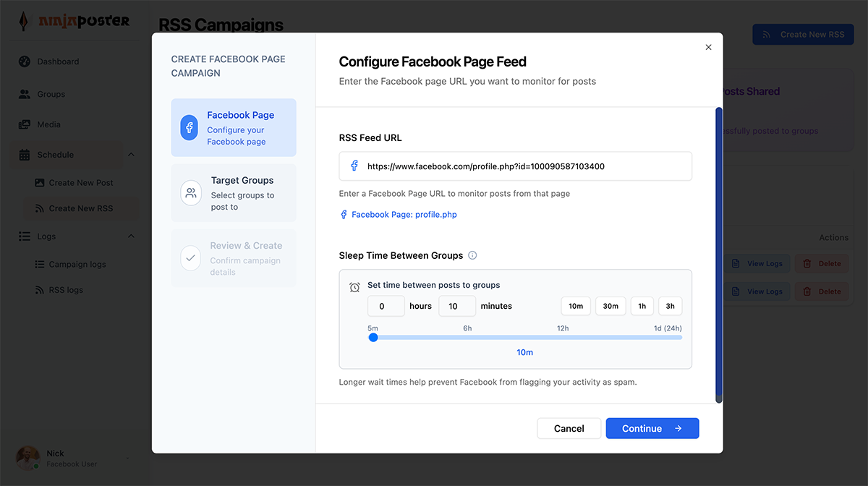
Task: Set sleep time preset to 30m
Action: pyautogui.click(x=610, y=306)
